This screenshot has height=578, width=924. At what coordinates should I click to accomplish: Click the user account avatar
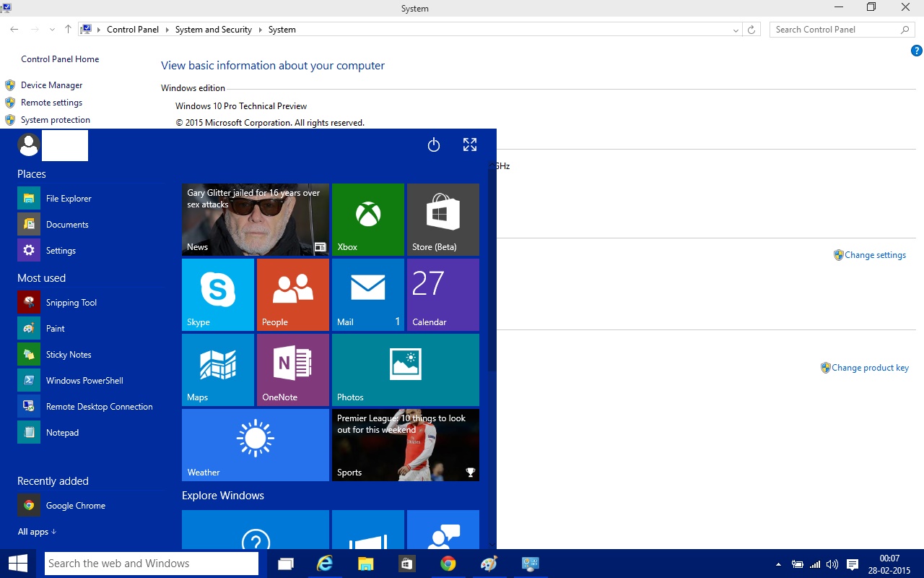click(29, 145)
